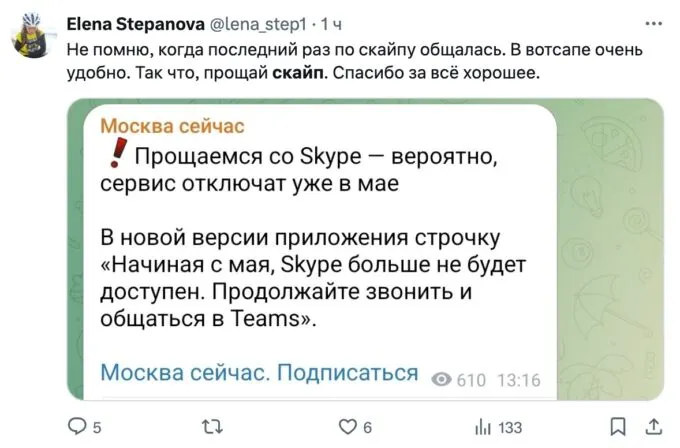680x448 pixels.
Task: Click the bold word 'скайп' in tweet
Action: [299, 74]
